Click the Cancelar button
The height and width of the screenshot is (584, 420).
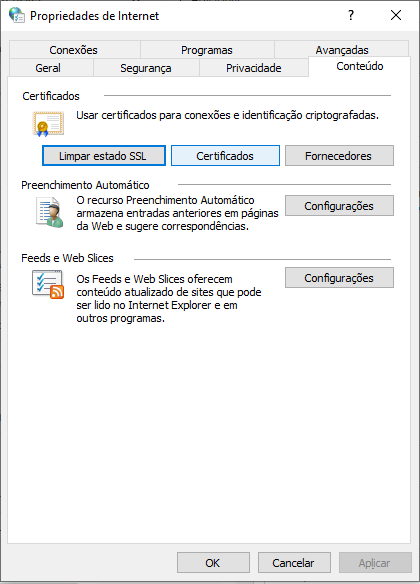pos(294,562)
